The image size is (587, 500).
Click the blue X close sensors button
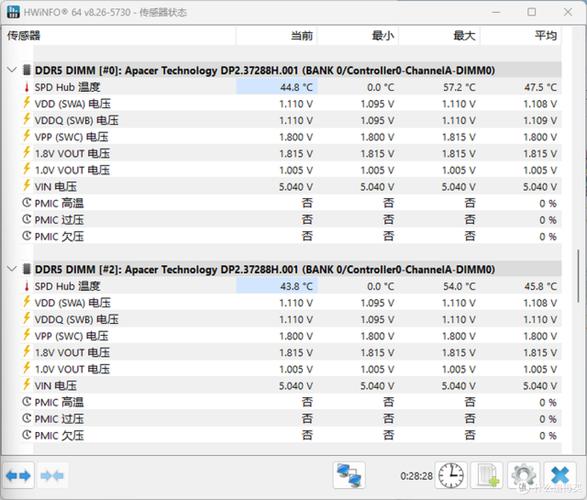click(x=560, y=475)
